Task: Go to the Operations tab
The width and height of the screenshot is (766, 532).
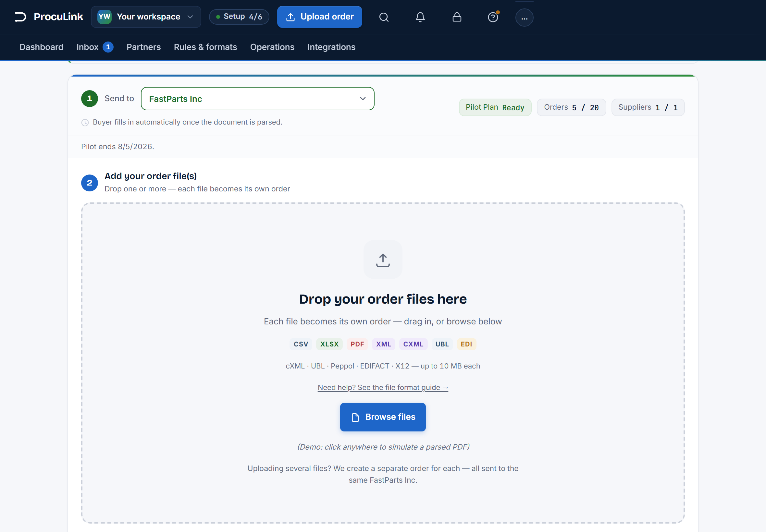Action: [272, 47]
